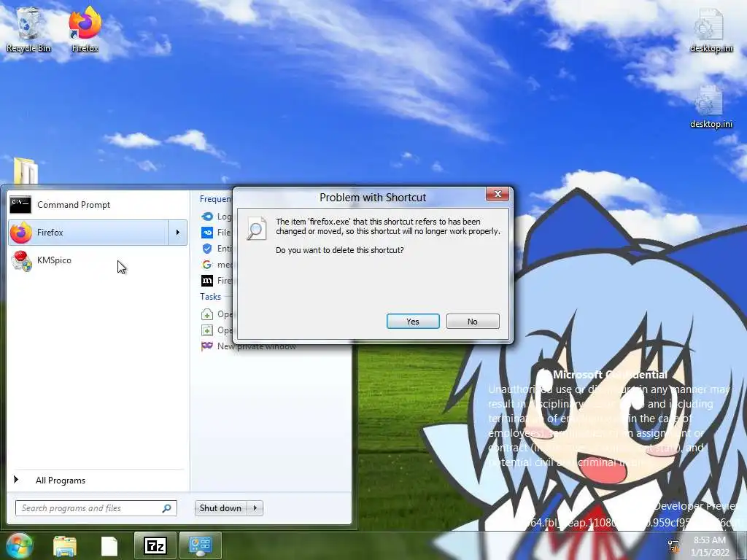The image size is (747, 560).
Task: Switch to 7-Zip in the taskbar
Action: pyautogui.click(x=155, y=545)
